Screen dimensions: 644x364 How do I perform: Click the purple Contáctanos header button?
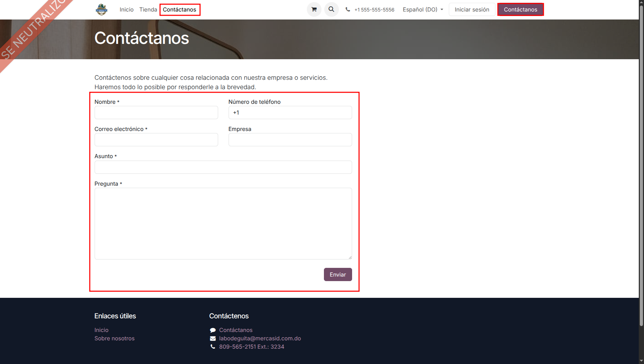click(520, 9)
